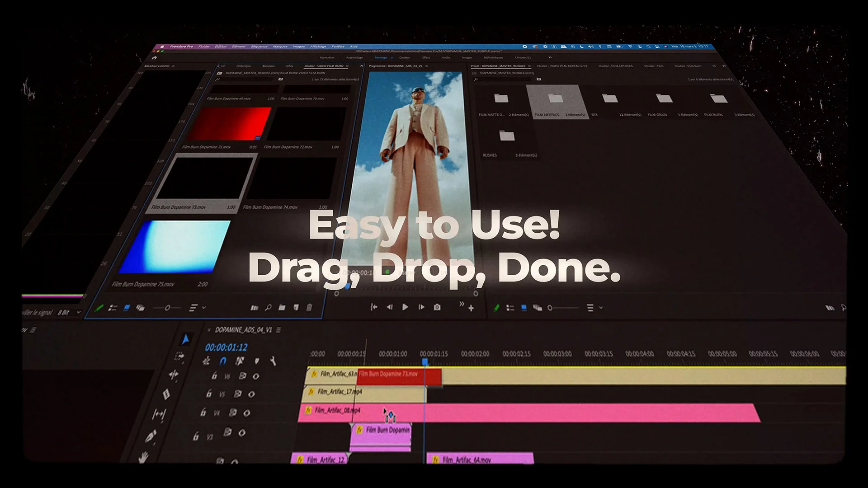
Task: Click Export Frame camera icon
Action: pyautogui.click(x=437, y=307)
